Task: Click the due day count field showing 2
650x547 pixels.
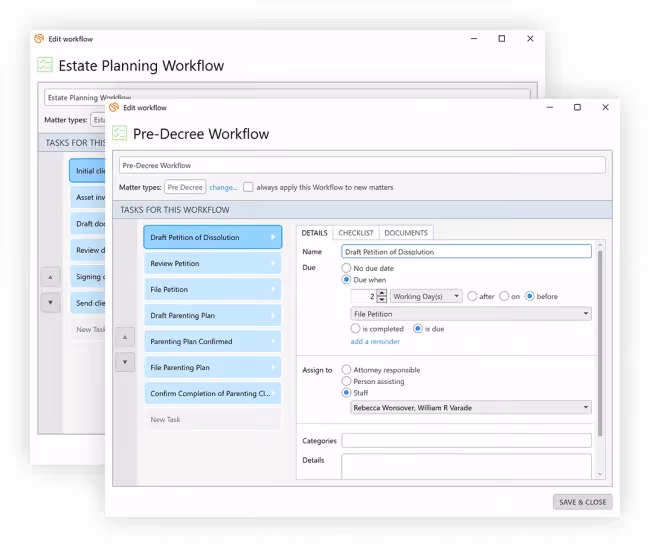Action: pyautogui.click(x=364, y=296)
